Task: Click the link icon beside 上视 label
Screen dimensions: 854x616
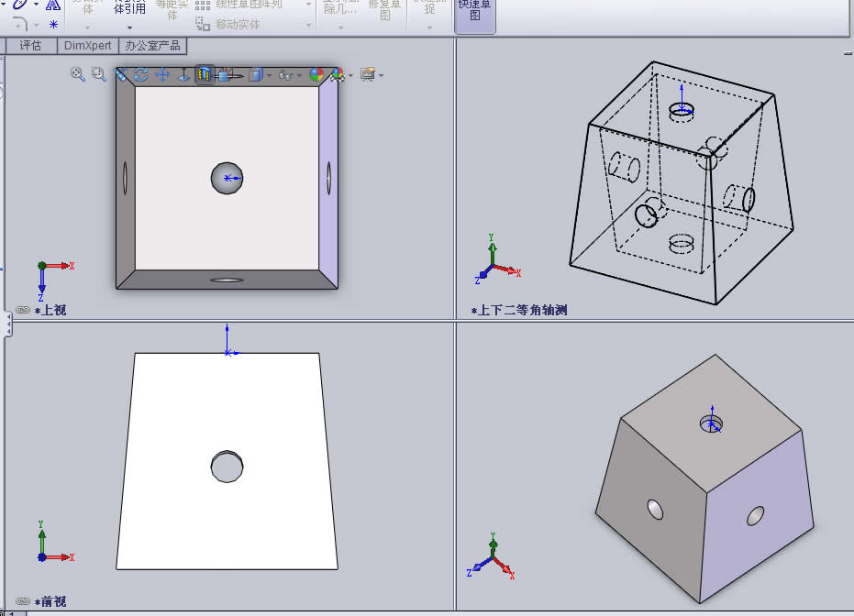Action: point(22,310)
